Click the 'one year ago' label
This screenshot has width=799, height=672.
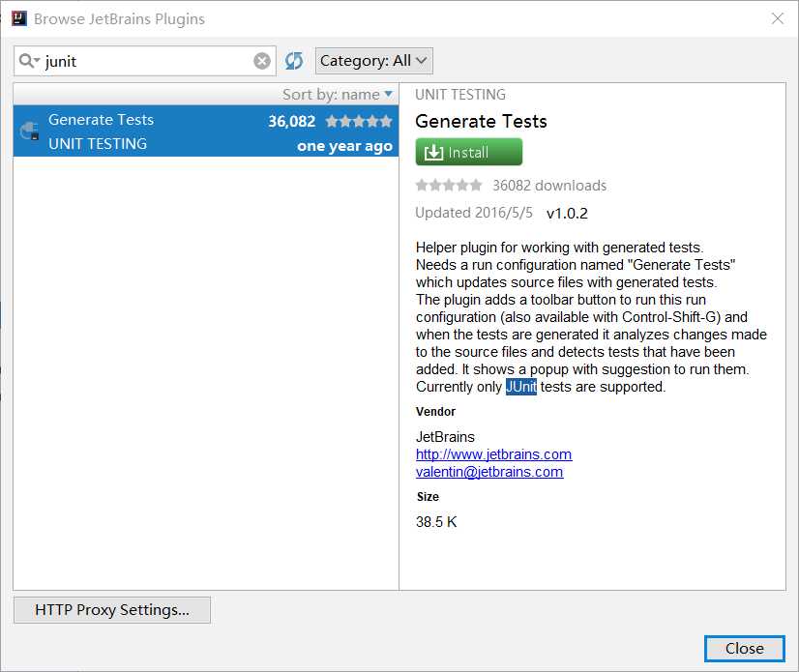tap(345, 146)
